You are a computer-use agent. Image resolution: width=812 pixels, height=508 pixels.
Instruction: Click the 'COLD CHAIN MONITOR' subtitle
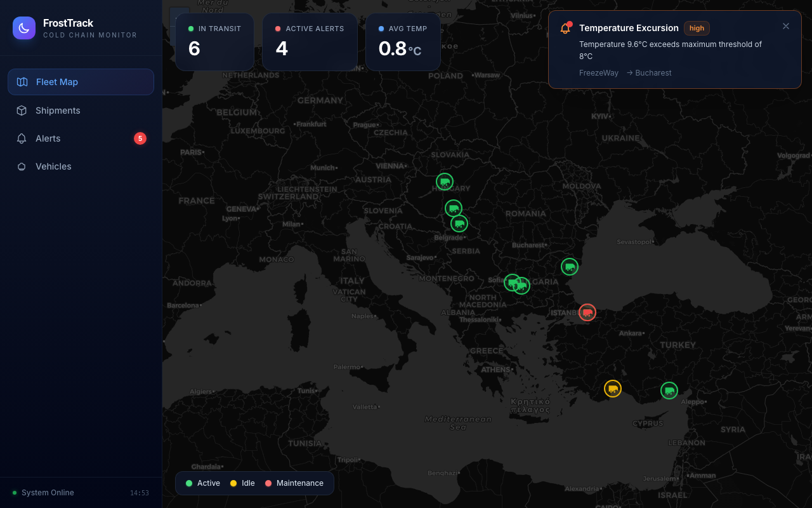tap(90, 35)
